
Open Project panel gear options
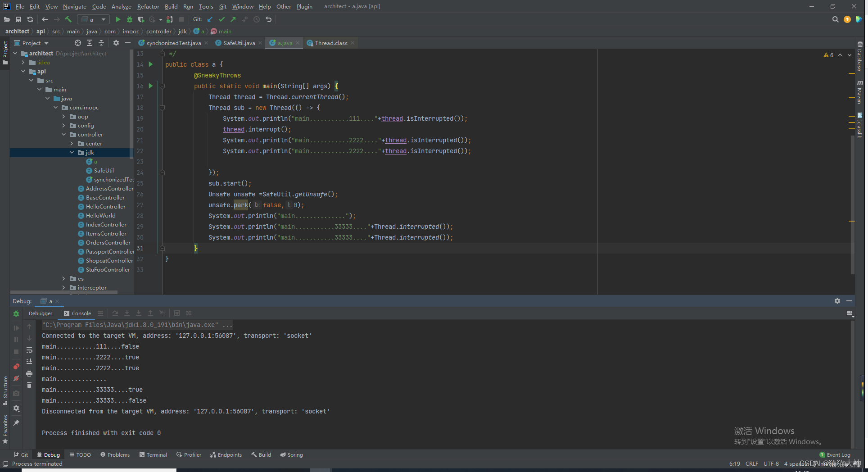[x=116, y=43]
